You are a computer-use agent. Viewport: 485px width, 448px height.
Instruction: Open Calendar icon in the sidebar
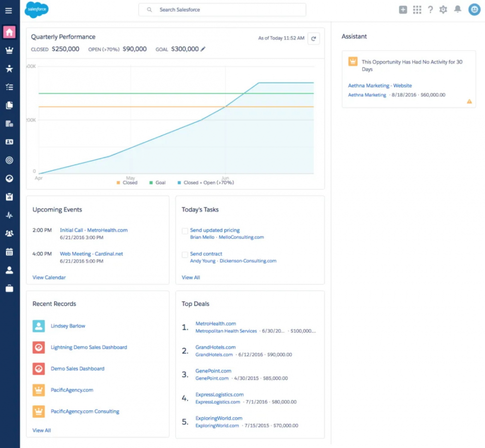tap(9, 252)
